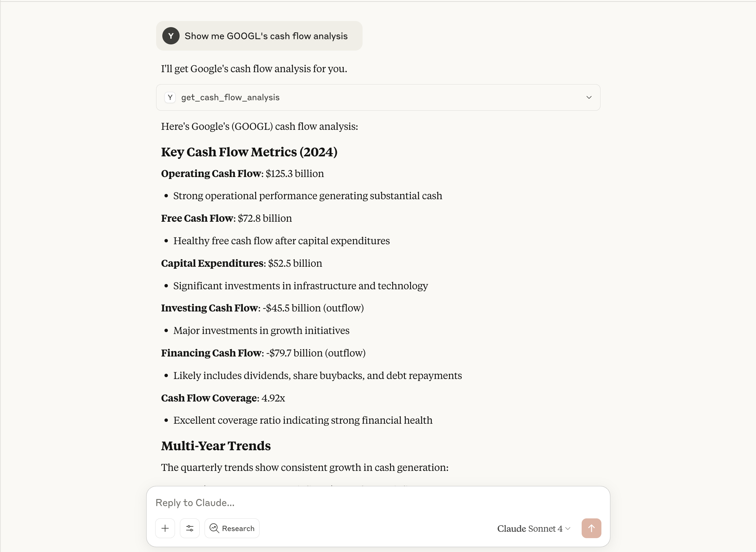The width and height of the screenshot is (756, 552).
Task: Click the Y avatar on the user message
Action: [171, 36]
